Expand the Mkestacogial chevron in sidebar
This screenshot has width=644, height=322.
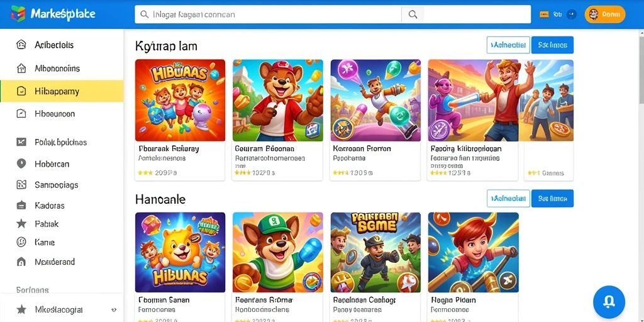(114, 309)
